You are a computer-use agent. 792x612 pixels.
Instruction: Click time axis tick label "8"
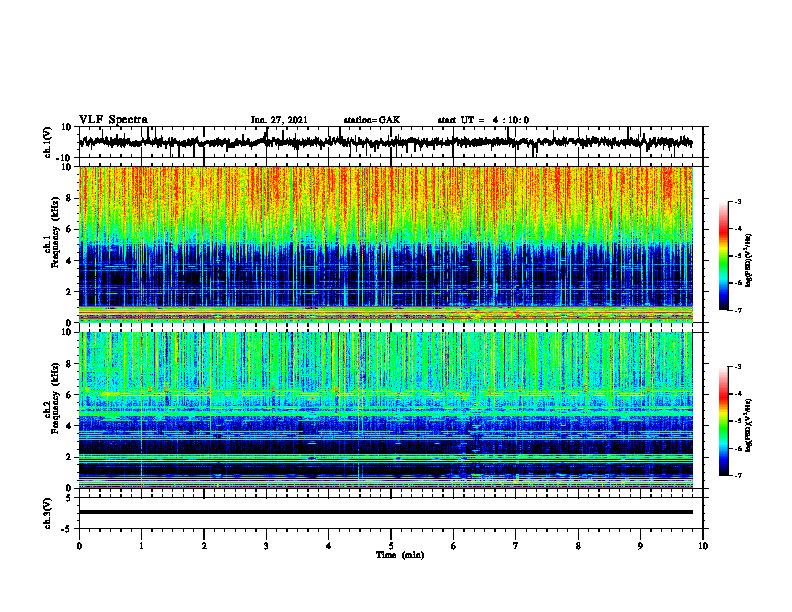pos(578,546)
